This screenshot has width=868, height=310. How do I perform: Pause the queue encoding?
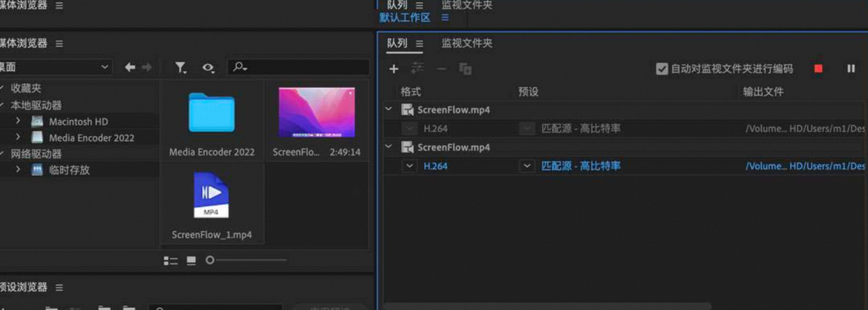tap(851, 69)
